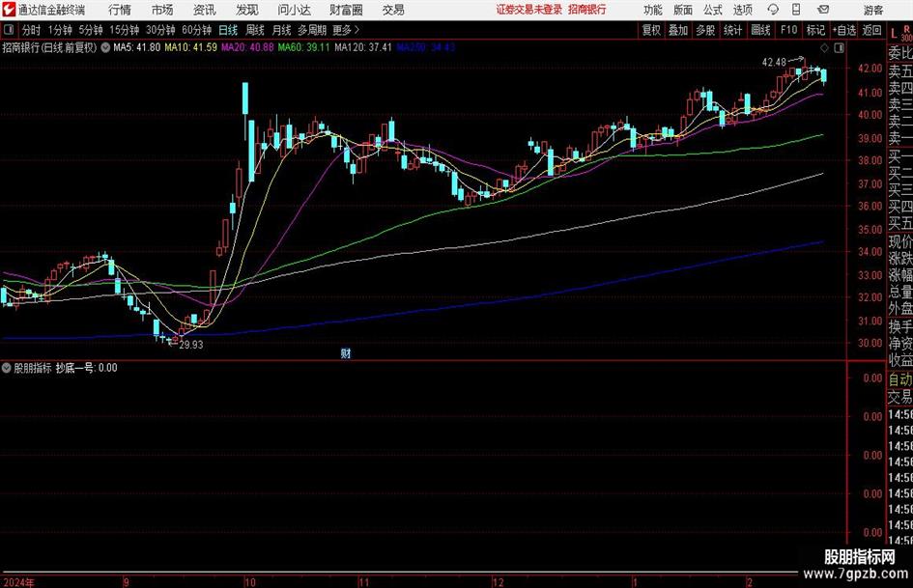Image resolution: width=913 pixels, height=588 pixels.
Task: Click the 画线 drawing toolbar button
Action: [760, 30]
